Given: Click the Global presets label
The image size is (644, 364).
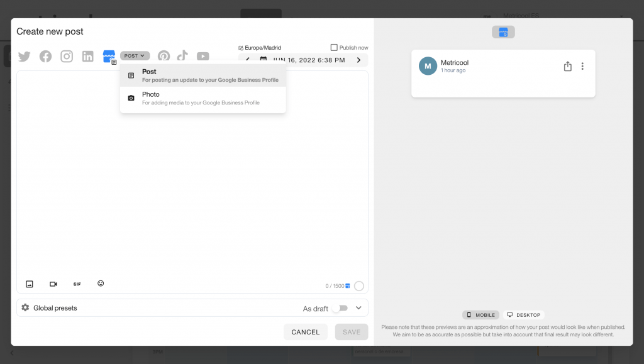Looking at the screenshot, I should [55, 308].
